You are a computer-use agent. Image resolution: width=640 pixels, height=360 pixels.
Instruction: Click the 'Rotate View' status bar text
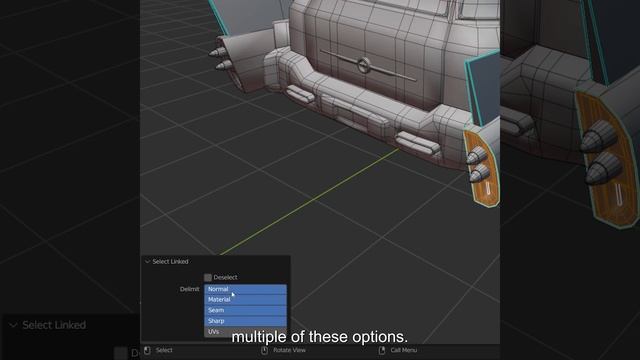click(x=289, y=350)
